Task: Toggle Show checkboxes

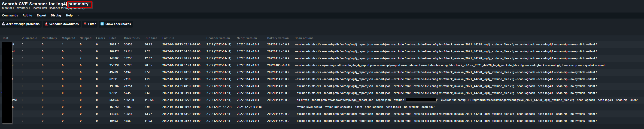Action: (116, 24)
